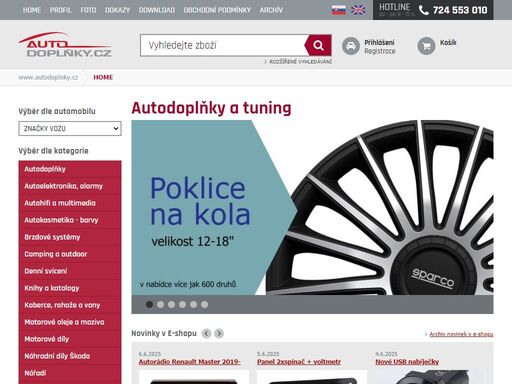Open Archiv novinek v e-shopu link
Image resolution: width=512 pixels, height=384 pixels.
461,334
